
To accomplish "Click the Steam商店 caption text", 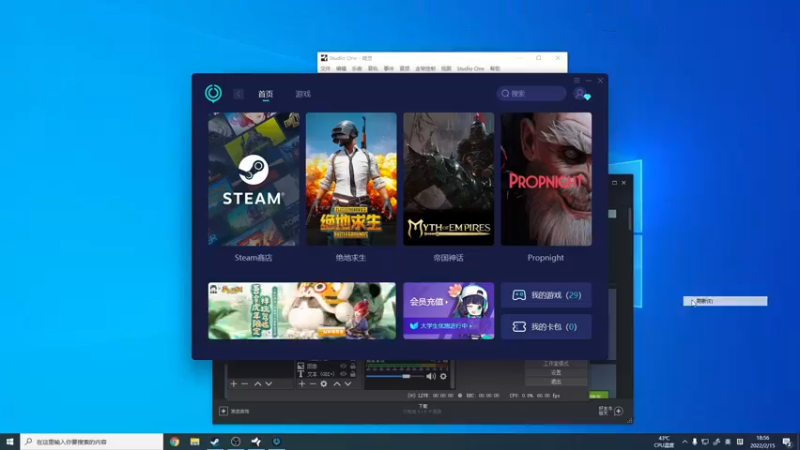I will click(x=254, y=258).
